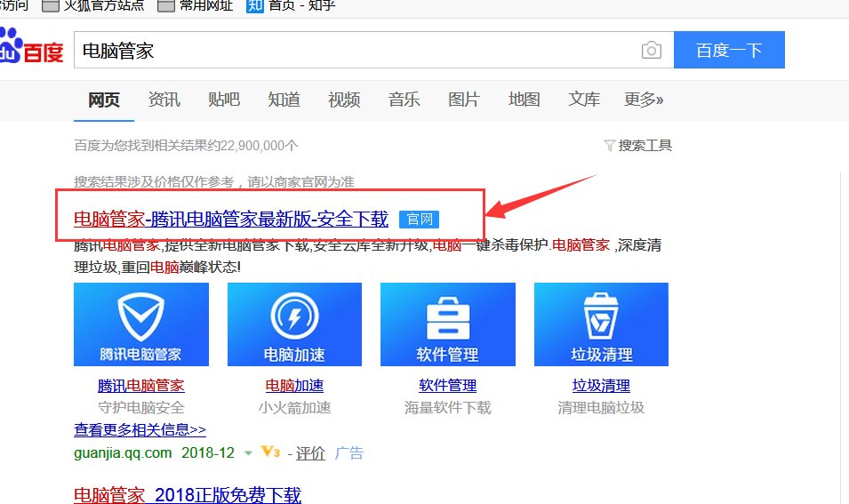Click the guanjia.qq.com URL
This screenshot has height=504, width=849.
(123, 453)
